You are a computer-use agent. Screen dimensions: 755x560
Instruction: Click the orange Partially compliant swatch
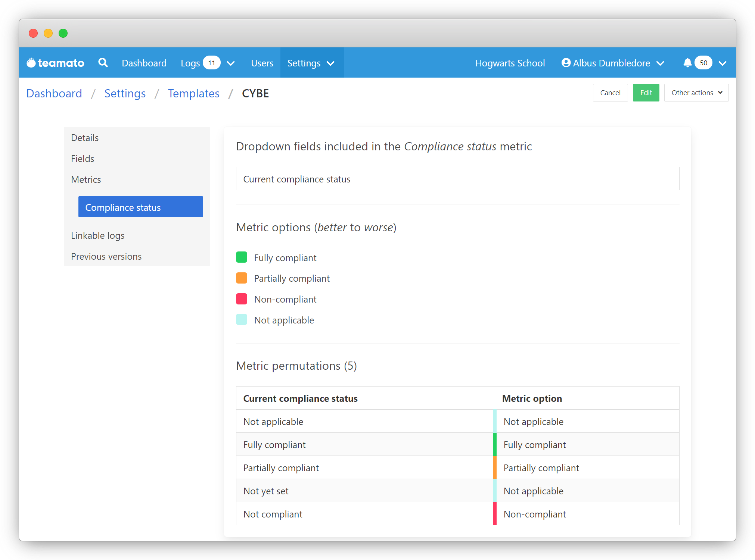point(242,278)
